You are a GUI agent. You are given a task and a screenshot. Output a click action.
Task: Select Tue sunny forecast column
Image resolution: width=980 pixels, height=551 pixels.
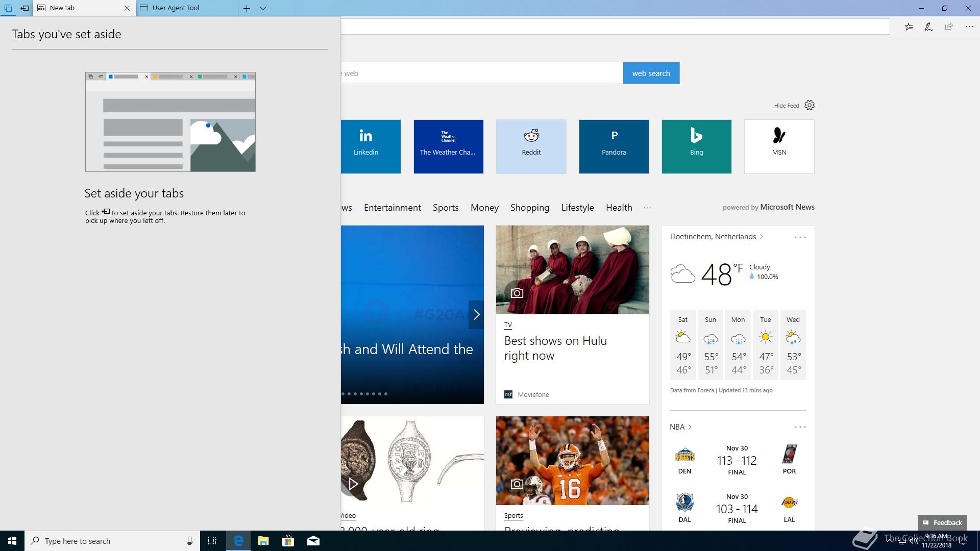pos(766,345)
